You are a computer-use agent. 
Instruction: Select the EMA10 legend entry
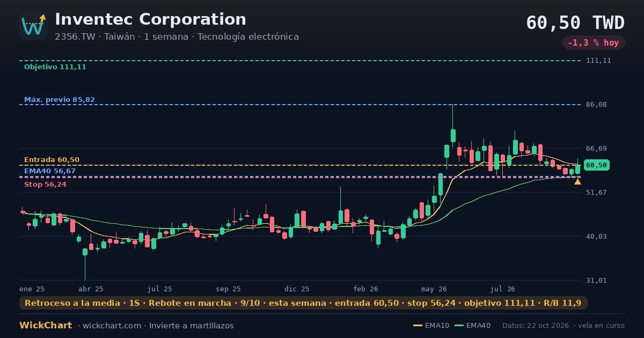431,326
